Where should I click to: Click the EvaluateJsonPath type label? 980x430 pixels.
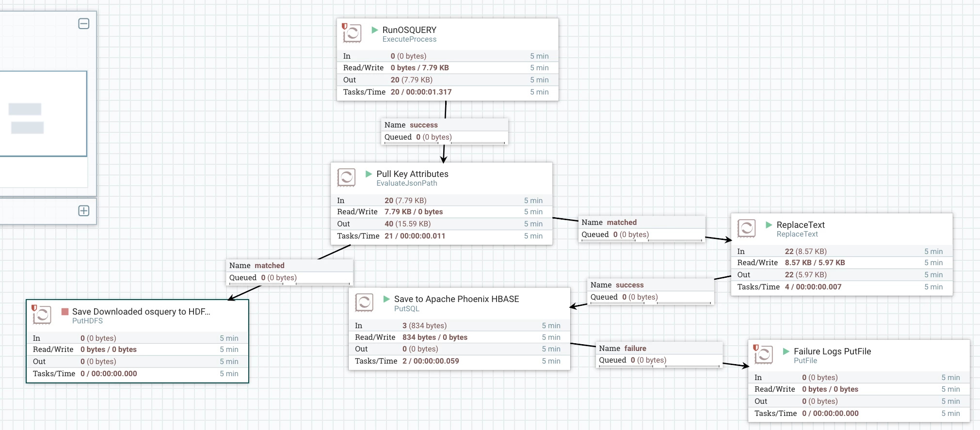(x=407, y=183)
